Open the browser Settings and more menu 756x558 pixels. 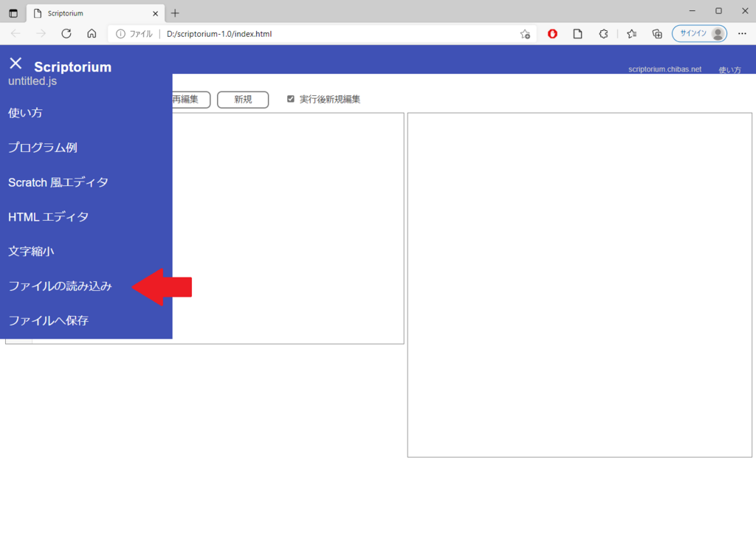tap(742, 33)
